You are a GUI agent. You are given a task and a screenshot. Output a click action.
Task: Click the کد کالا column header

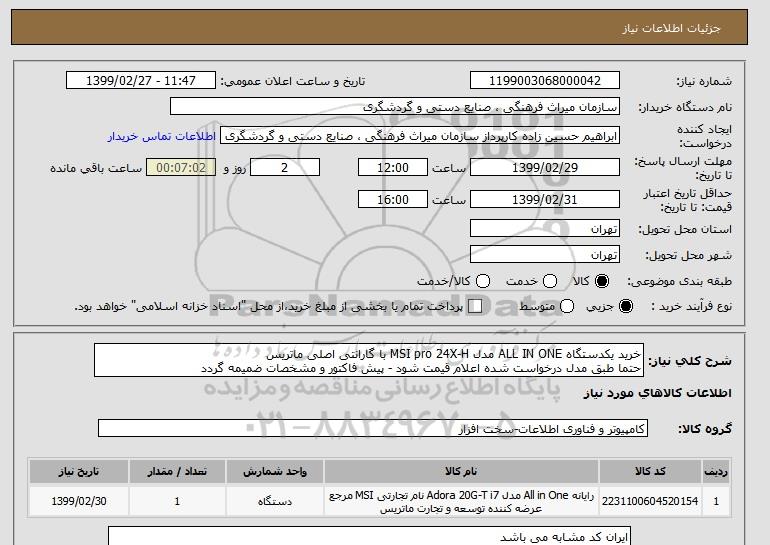click(650, 471)
